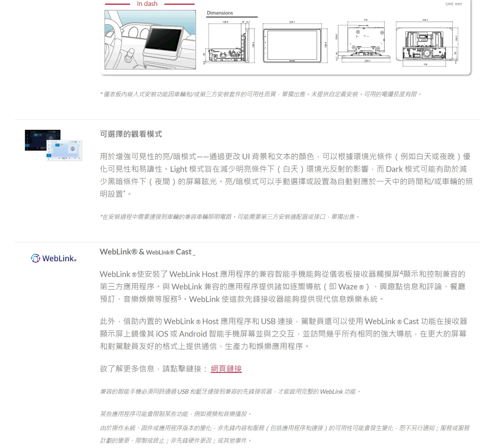Click the 'Unit: mm' label
488x448 pixels.
[453, 4]
